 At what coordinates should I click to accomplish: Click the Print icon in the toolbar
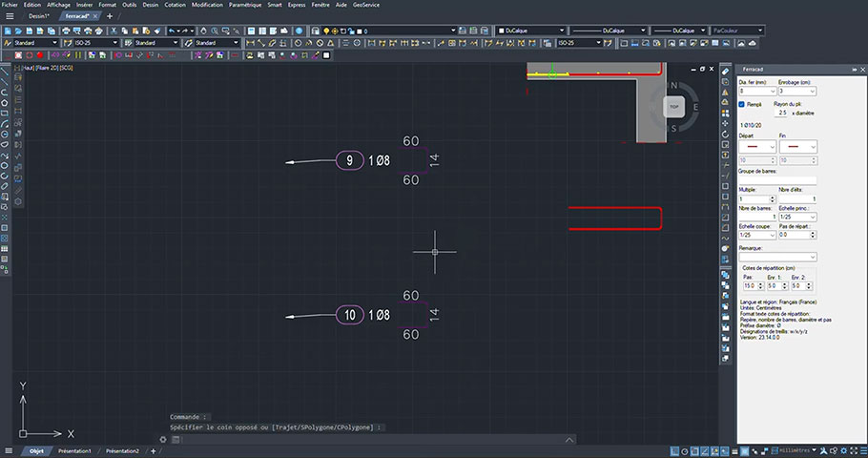[x=66, y=31]
